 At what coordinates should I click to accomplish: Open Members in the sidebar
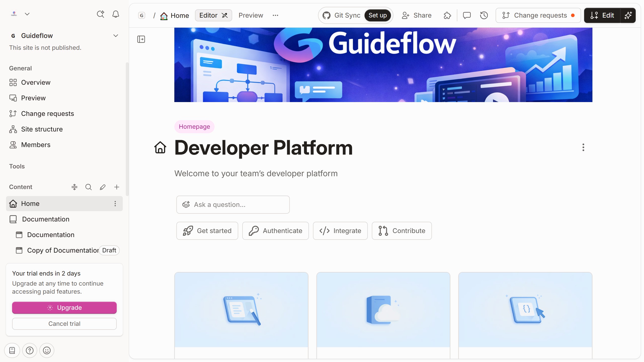[64, 145]
